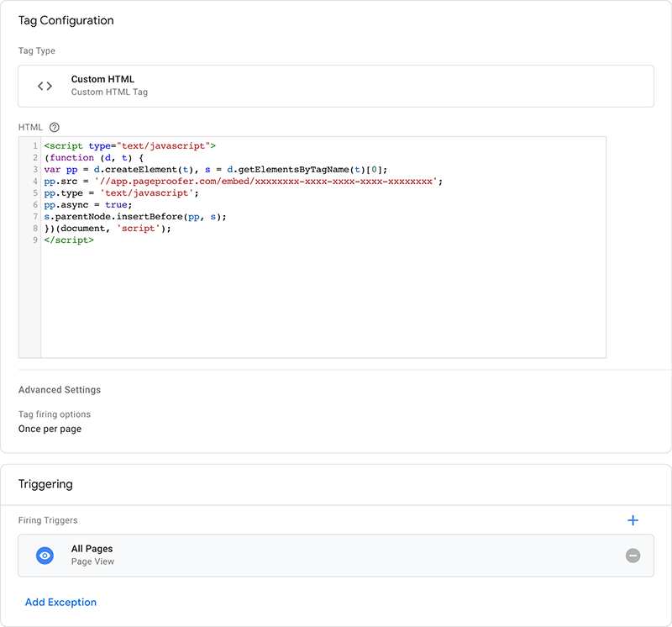
Task: Open the Once per page firing option
Action: point(50,429)
